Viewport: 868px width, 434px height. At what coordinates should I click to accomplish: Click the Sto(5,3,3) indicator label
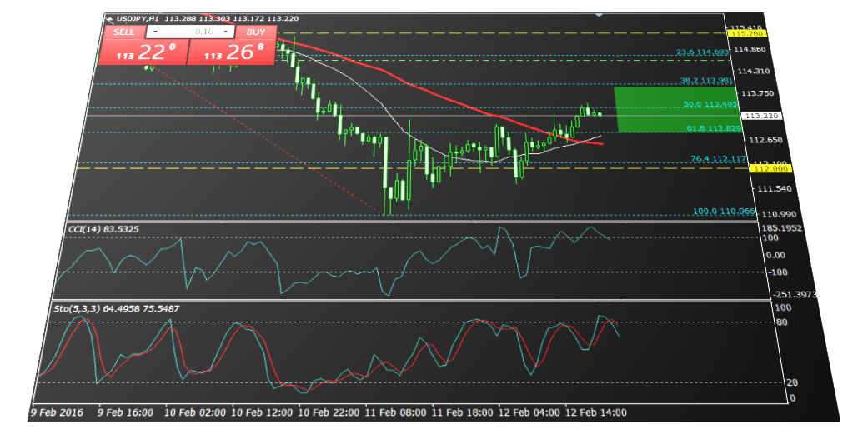[x=116, y=308]
